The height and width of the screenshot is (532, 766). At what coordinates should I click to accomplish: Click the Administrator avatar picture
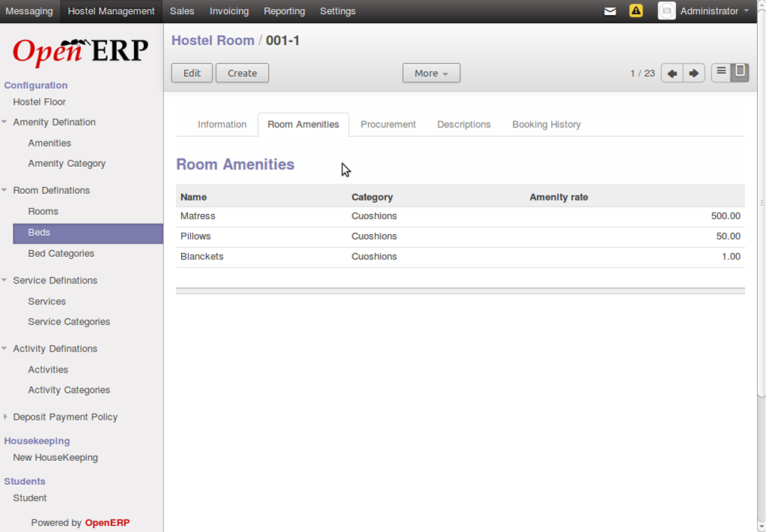tap(666, 10)
